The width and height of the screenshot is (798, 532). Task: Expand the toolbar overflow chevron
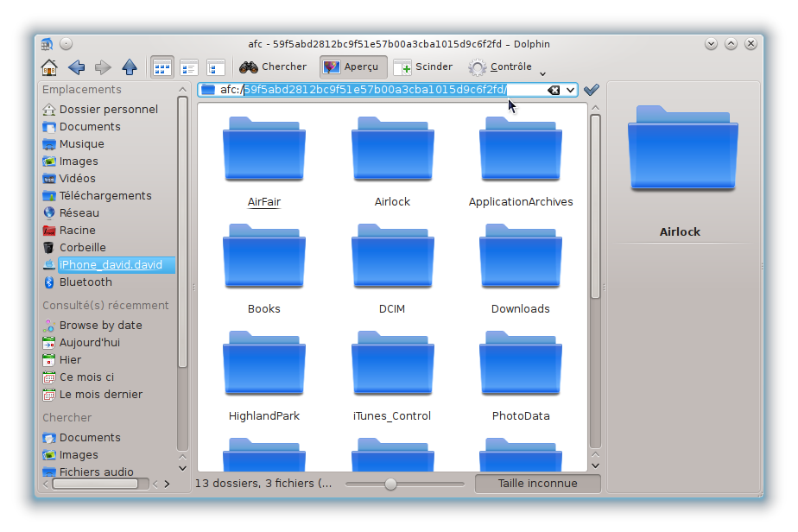tap(542, 73)
